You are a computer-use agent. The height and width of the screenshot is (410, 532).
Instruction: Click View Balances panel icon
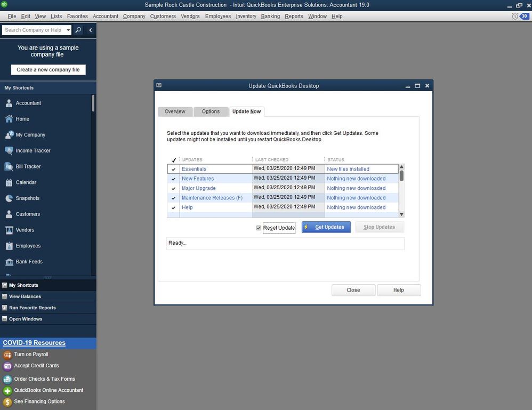pyautogui.click(x=4, y=296)
